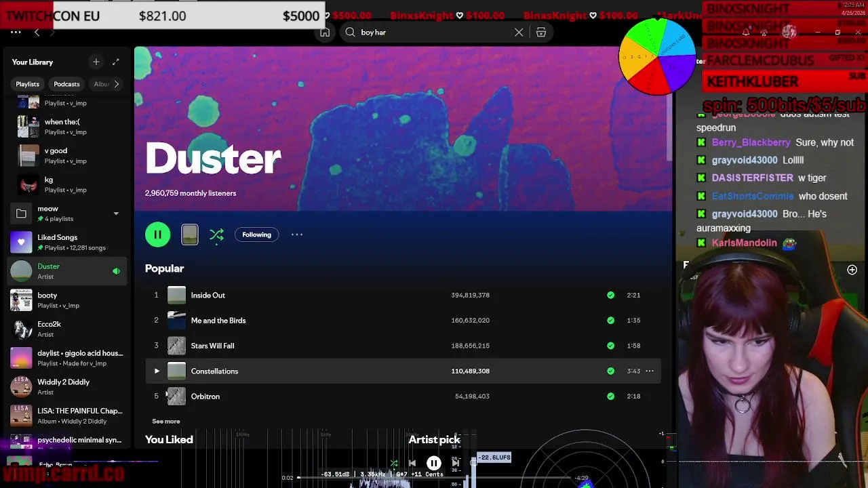Open daylist gigolo acid house playlist
Image resolution: width=868 pixels, height=488 pixels.
[66, 358]
